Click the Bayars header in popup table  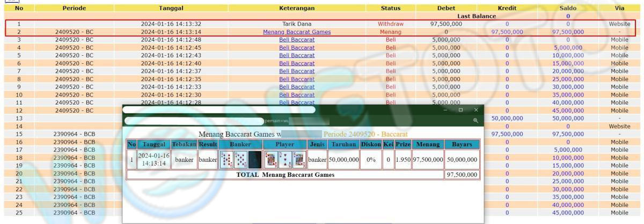pyautogui.click(x=462, y=145)
